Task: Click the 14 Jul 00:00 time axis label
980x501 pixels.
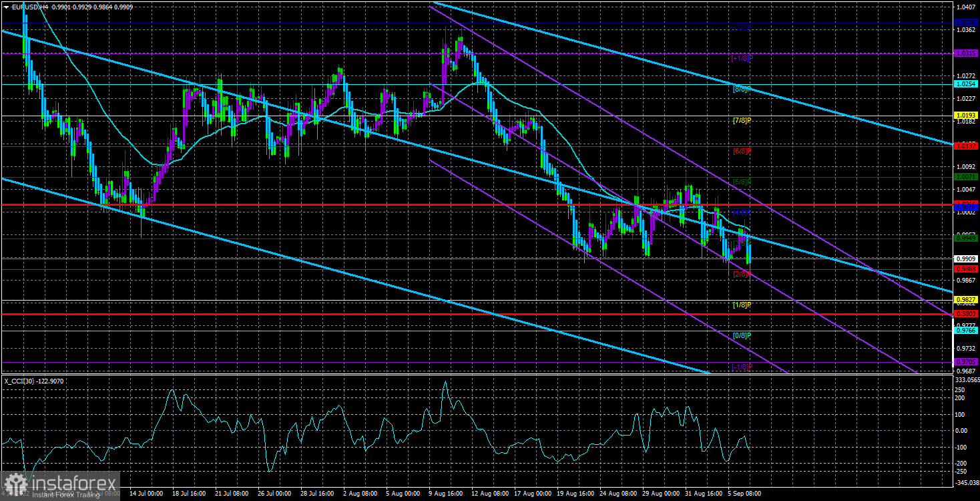Action: click(x=147, y=494)
